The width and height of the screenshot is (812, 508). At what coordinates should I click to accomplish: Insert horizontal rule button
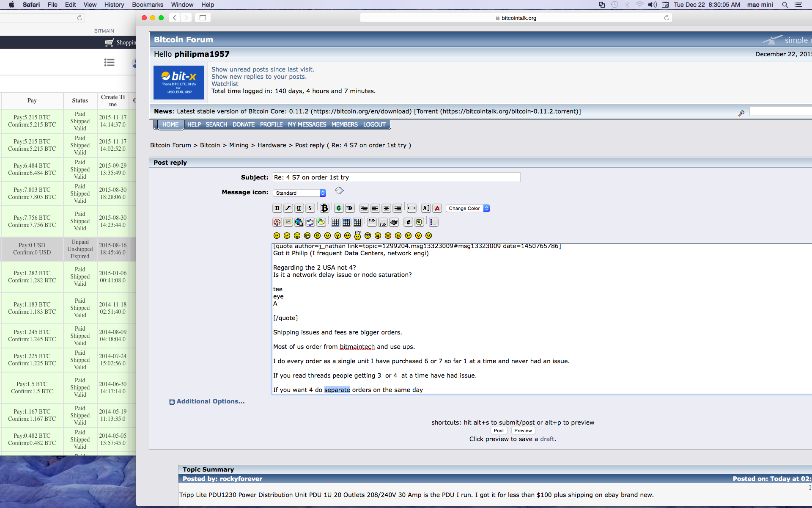pos(411,208)
